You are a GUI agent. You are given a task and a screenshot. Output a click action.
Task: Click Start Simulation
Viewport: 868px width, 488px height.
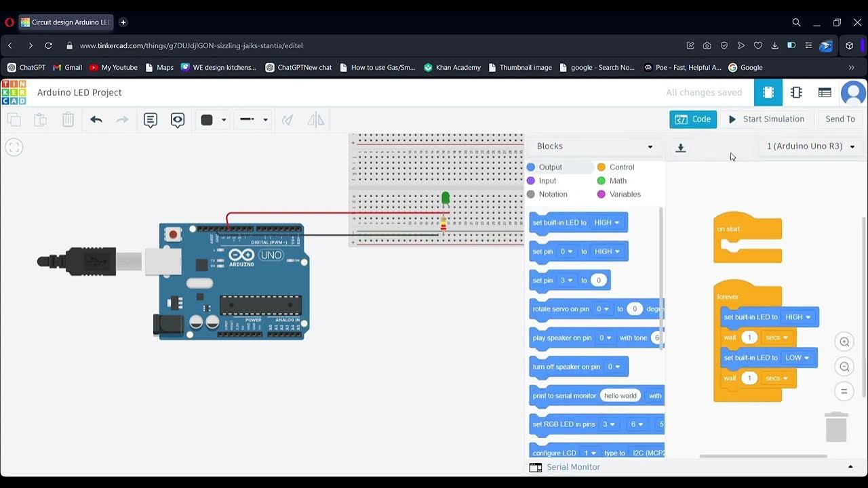766,119
